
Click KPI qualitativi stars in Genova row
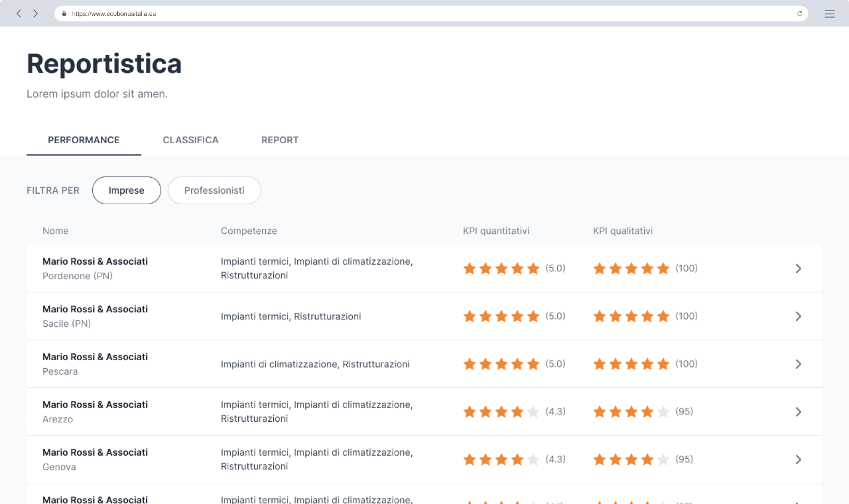click(631, 459)
